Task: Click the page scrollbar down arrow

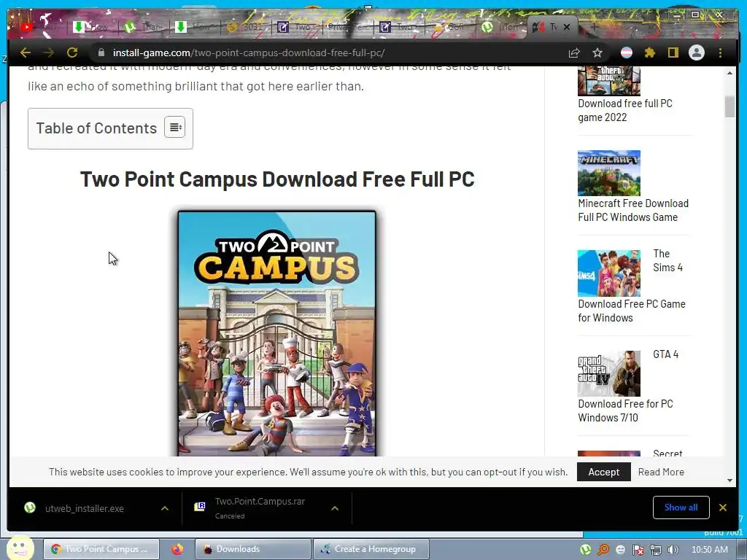Action: (729, 481)
